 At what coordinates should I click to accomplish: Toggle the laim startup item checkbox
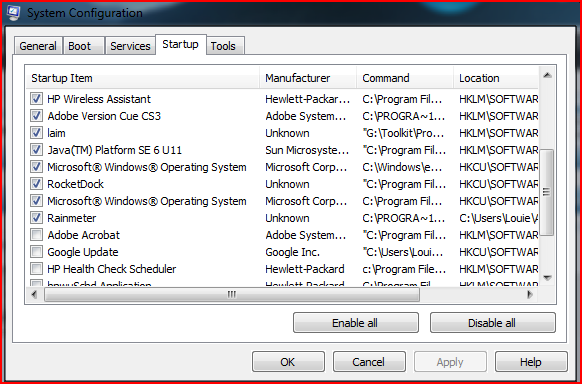pos(36,133)
